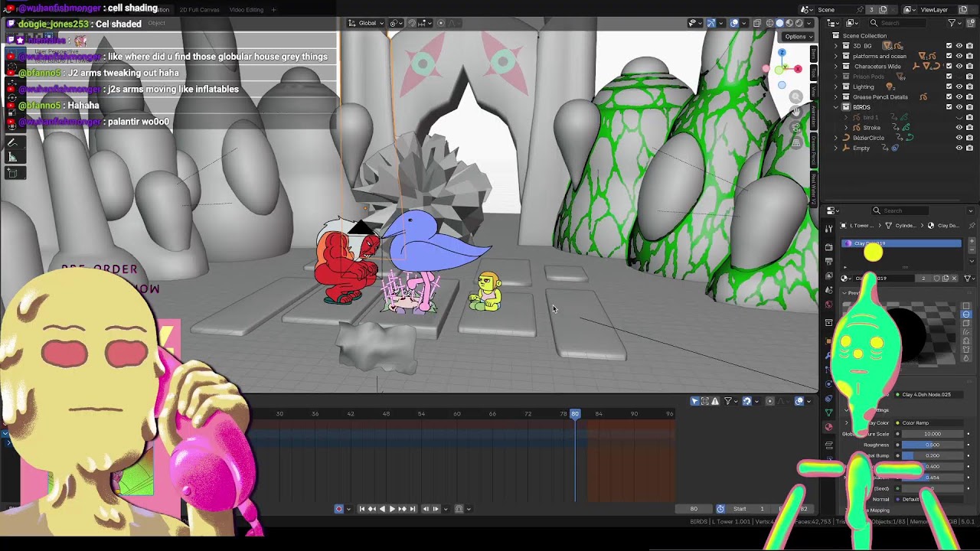
Task: Add new view layer button
Action: (x=962, y=9)
